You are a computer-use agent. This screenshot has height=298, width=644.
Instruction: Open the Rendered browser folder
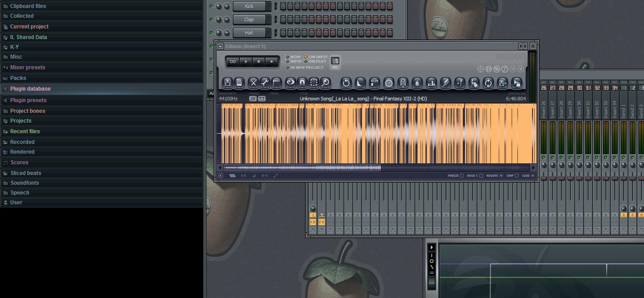(x=102, y=152)
